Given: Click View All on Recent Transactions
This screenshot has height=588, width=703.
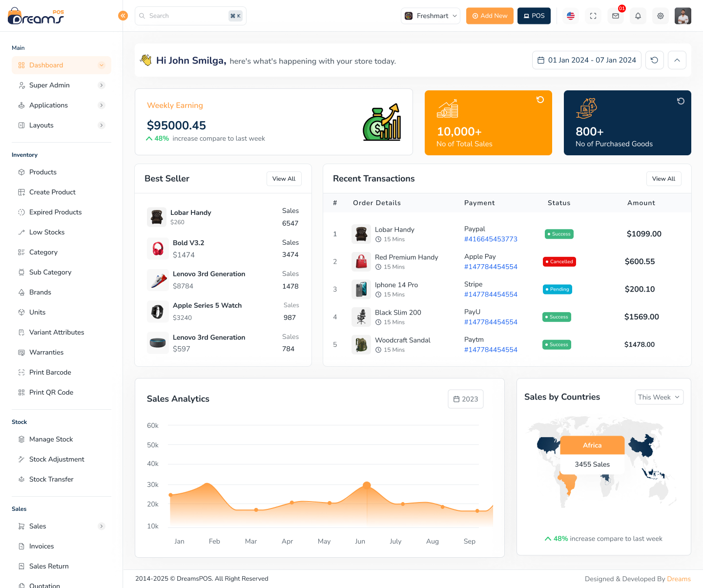Looking at the screenshot, I should 663,178.
